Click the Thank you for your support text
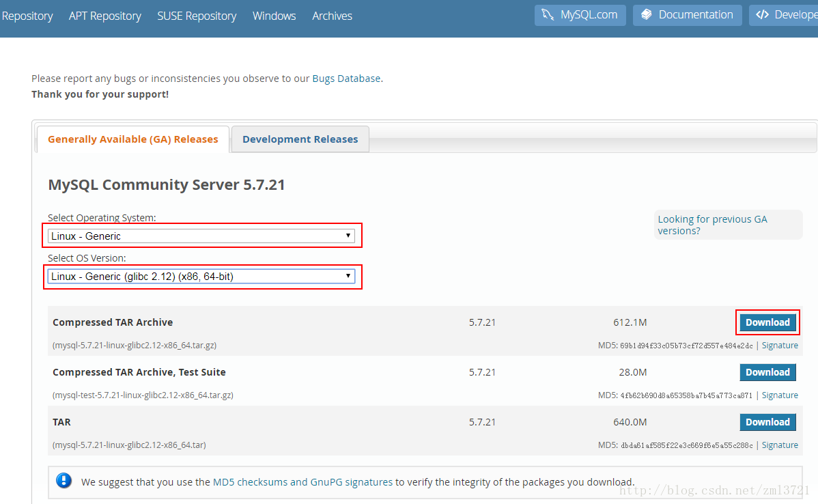The width and height of the screenshot is (818, 504). (100, 94)
